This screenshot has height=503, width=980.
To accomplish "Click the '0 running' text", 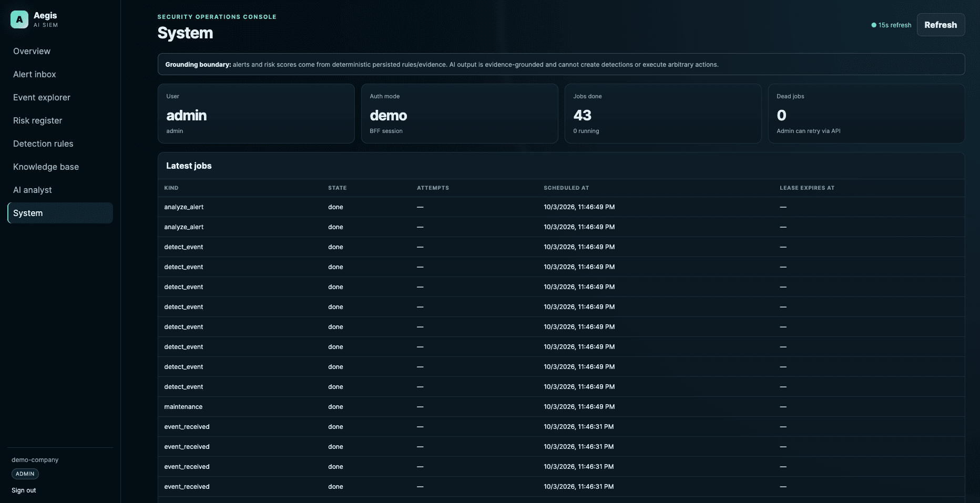I will [x=586, y=131].
